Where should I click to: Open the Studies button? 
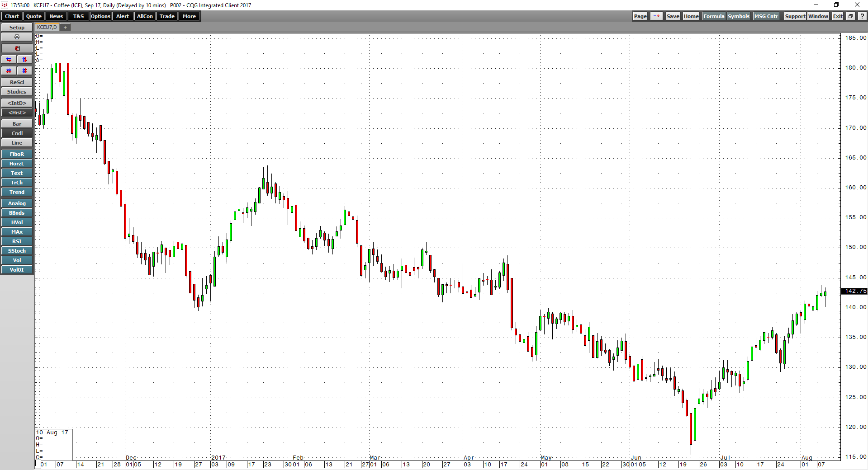17,92
